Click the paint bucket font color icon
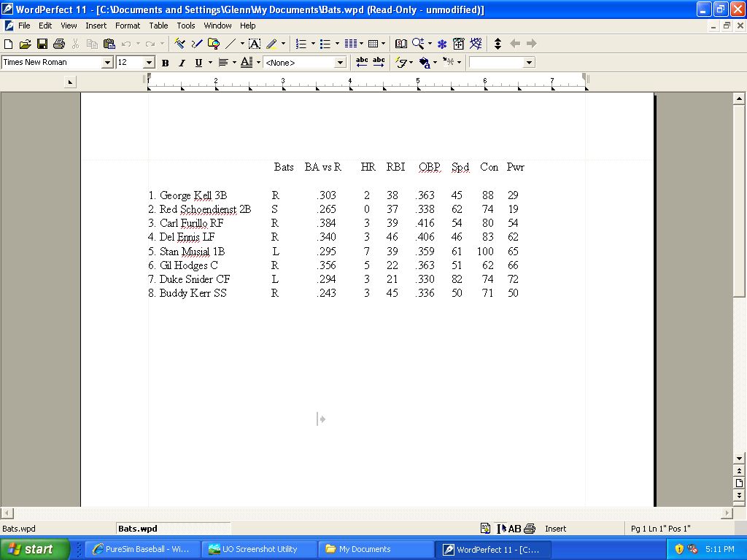The width and height of the screenshot is (747, 560). tap(425, 63)
